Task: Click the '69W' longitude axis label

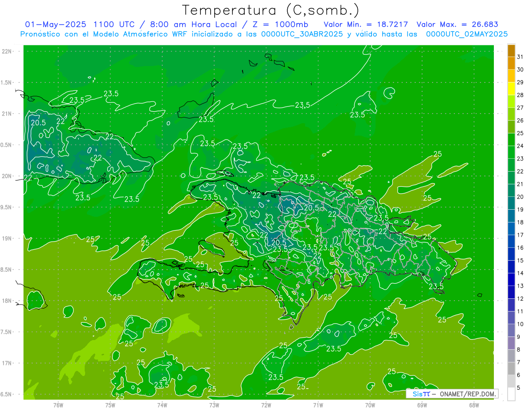Action: (x=422, y=405)
